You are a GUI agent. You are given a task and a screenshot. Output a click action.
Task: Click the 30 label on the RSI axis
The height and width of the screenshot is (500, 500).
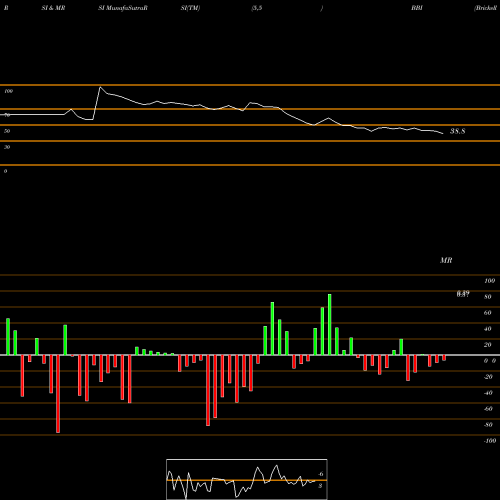(x=7, y=147)
